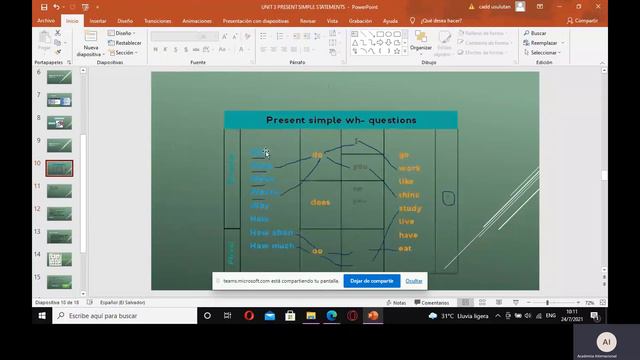The image size is (640, 360).
Task: Click the Ocultar link
Action: (x=413, y=281)
